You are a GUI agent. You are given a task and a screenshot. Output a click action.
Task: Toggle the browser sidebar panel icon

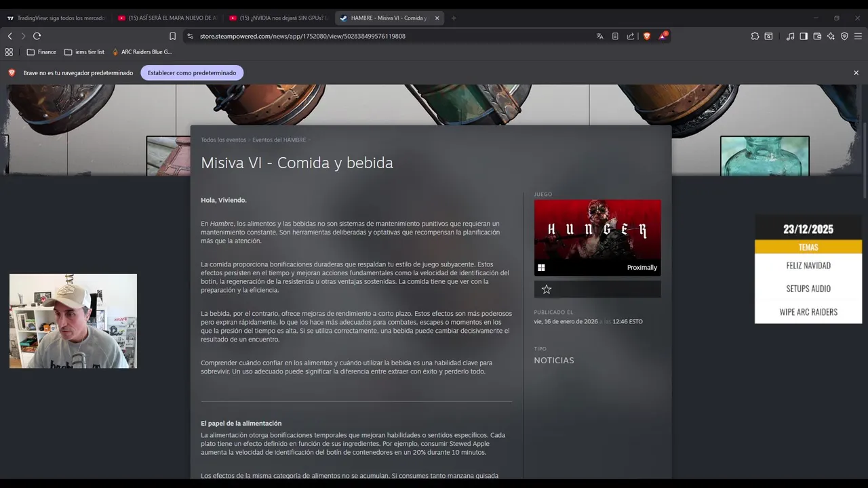pos(804,36)
